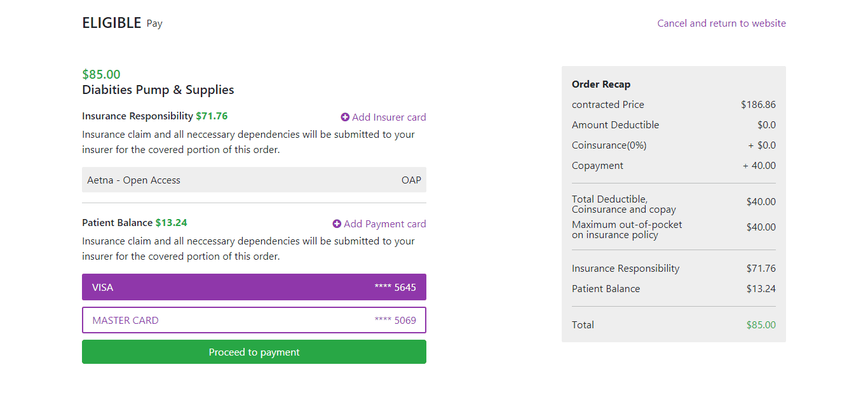Click the Add Insurer card link

(x=390, y=117)
